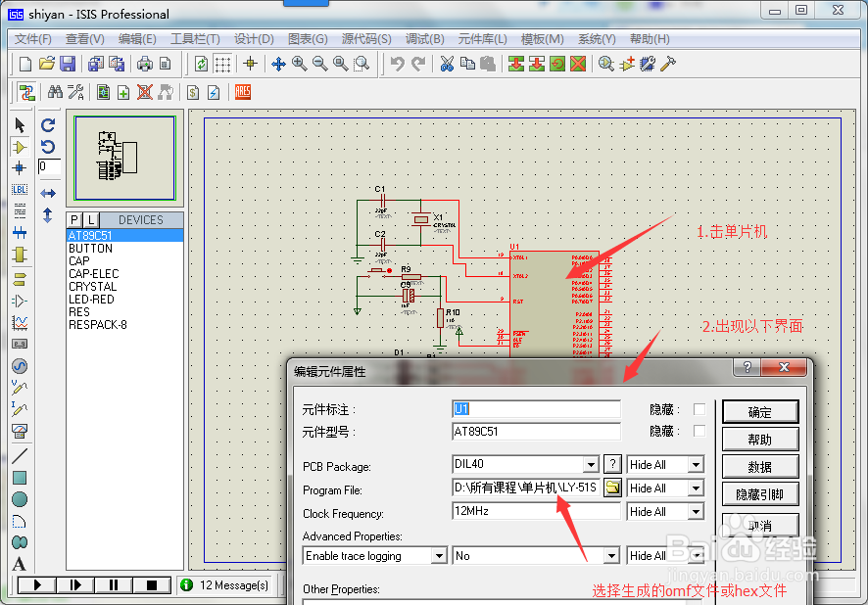Click the Block Delete red X icon
868x605 pixels.
[578, 64]
